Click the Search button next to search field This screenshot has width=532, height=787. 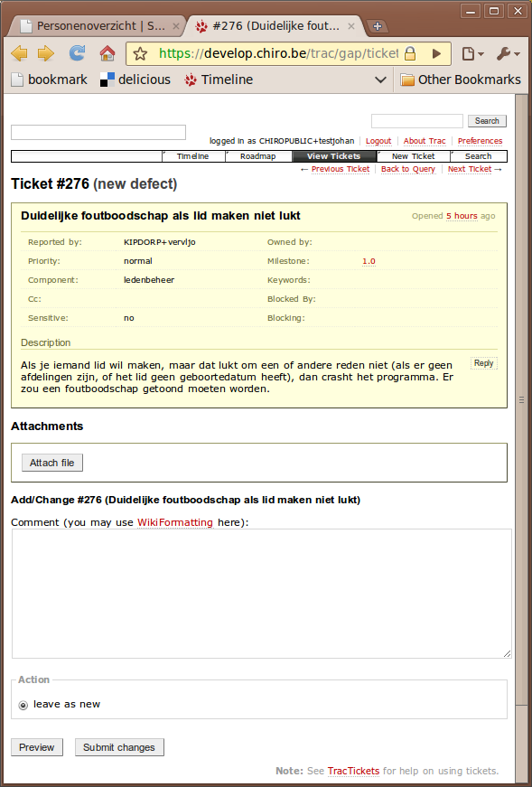(487, 121)
